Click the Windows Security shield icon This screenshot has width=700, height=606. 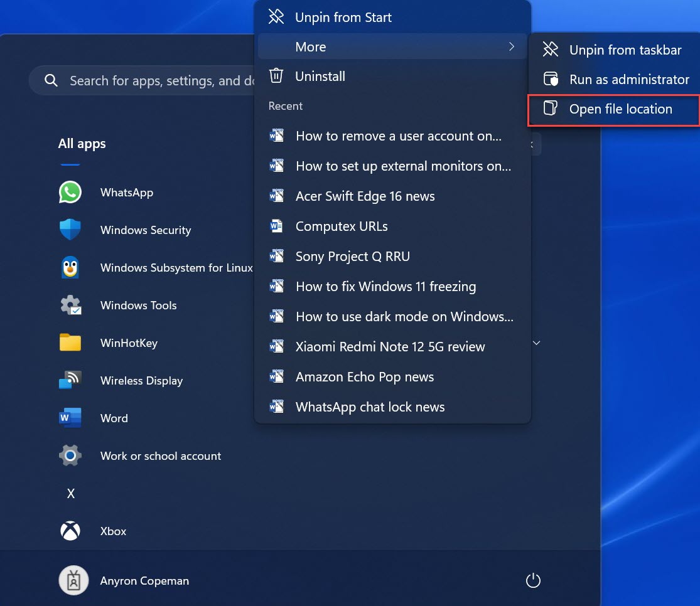coord(70,230)
